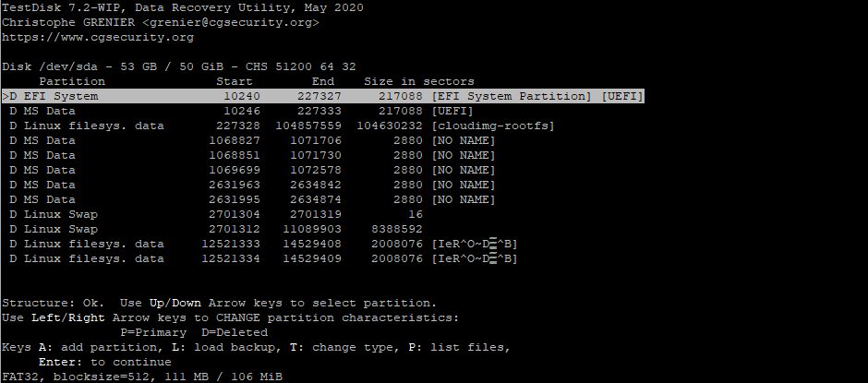Select Linux Swap row with size 8388592
This screenshot has height=383, width=868.
[x=216, y=229]
